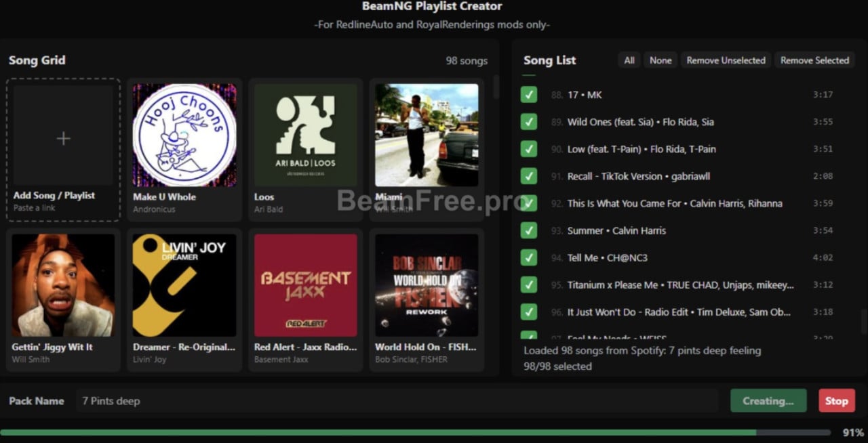Uncheck the checkbox for 17 by MK
Viewport: 868px width, 443px height.
pyautogui.click(x=529, y=95)
